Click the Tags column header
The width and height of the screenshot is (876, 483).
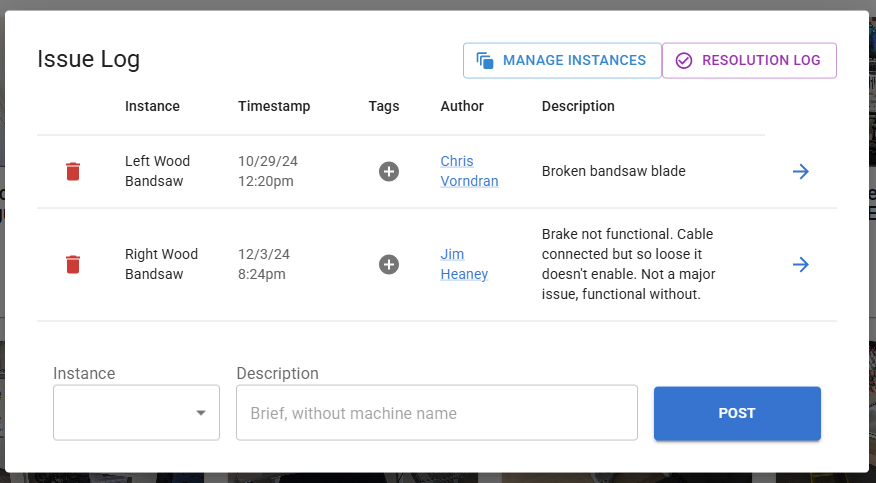point(384,106)
